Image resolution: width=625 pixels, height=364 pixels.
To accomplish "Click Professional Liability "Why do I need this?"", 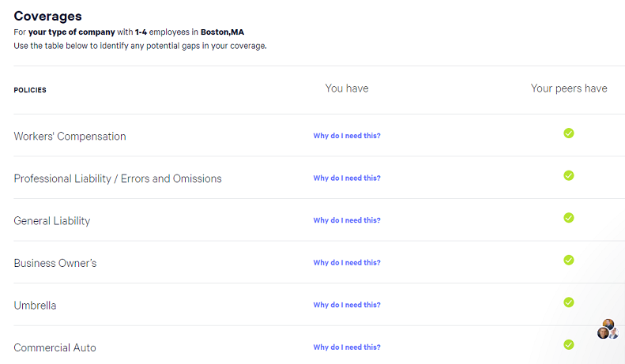I will tap(347, 178).
